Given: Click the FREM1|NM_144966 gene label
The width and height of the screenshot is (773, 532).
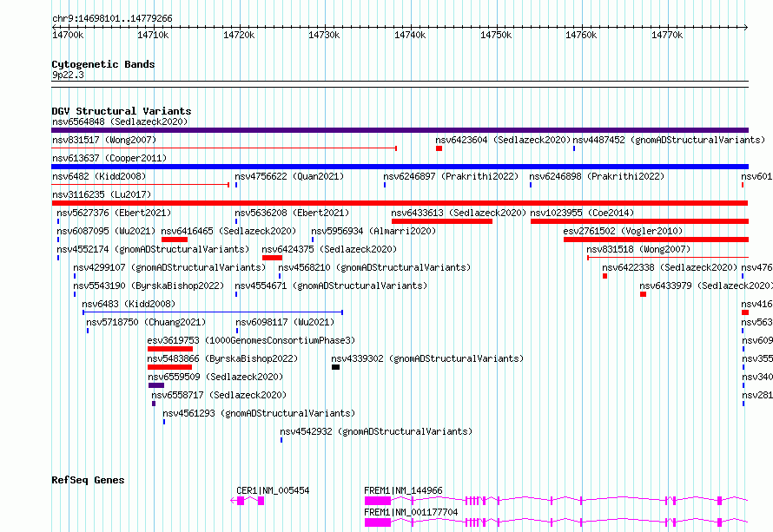Looking at the screenshot, I should (x=403, y=490).
